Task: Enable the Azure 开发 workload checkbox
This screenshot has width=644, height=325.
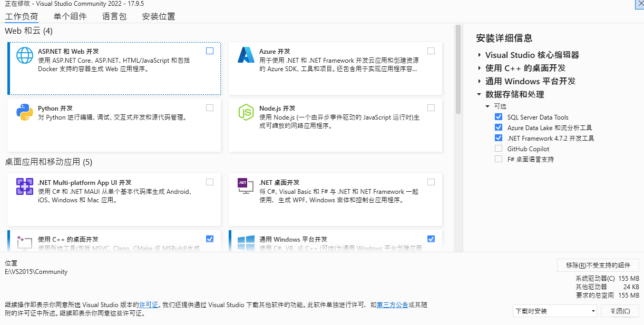Action: (x=431, y=51)
